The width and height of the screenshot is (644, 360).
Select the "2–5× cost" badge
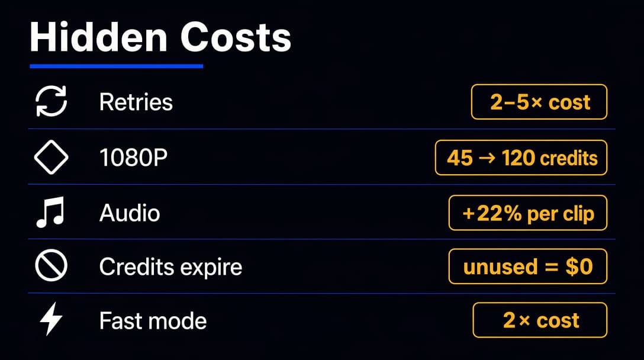(539, 102)
